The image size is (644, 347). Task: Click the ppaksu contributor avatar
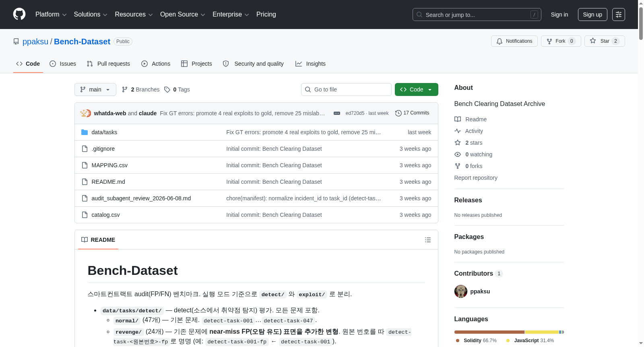click(x=461, y=291)
